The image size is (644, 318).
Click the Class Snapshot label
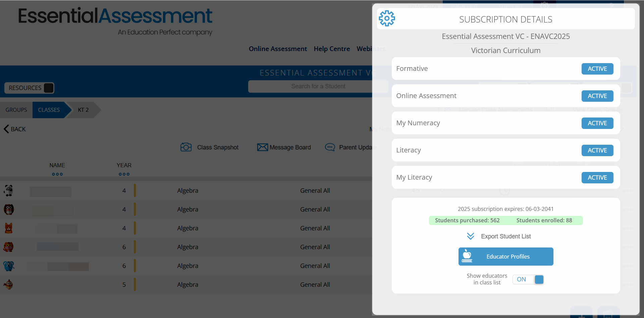pos(218,147)
